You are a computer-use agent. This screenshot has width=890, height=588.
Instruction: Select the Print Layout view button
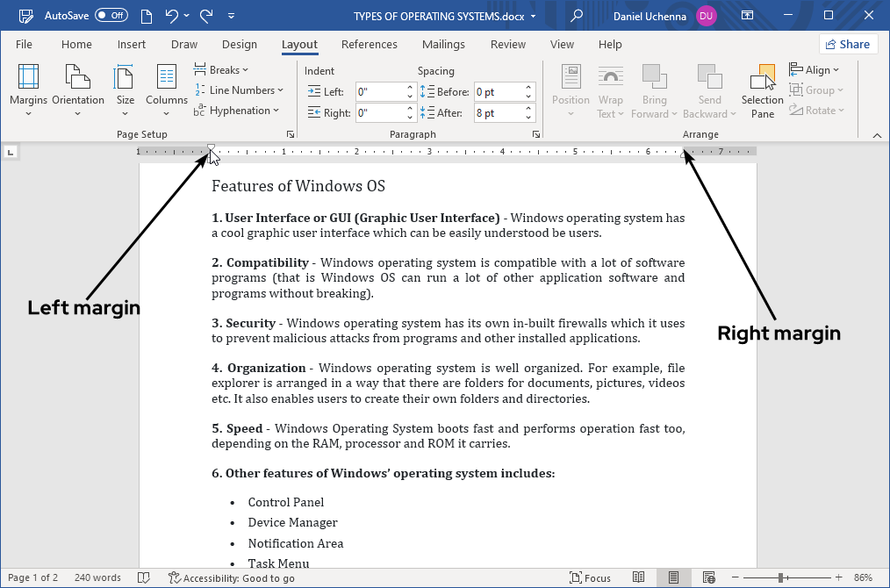click(673, 577)
